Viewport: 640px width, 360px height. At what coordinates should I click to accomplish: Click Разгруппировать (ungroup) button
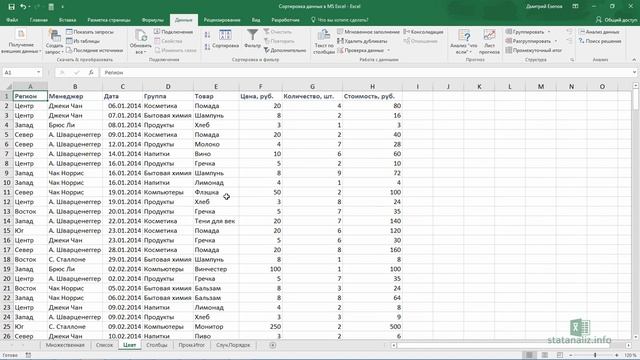[528, 41]
